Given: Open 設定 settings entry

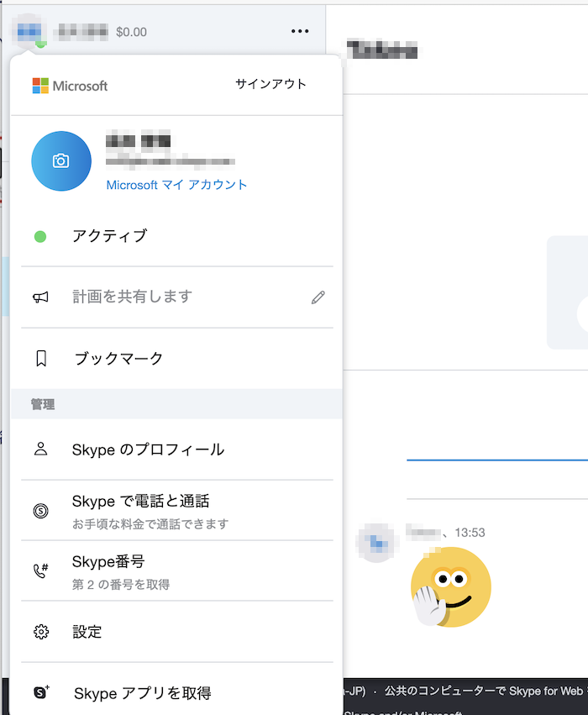Looking at the screenshot, I should tap(177, 632).
